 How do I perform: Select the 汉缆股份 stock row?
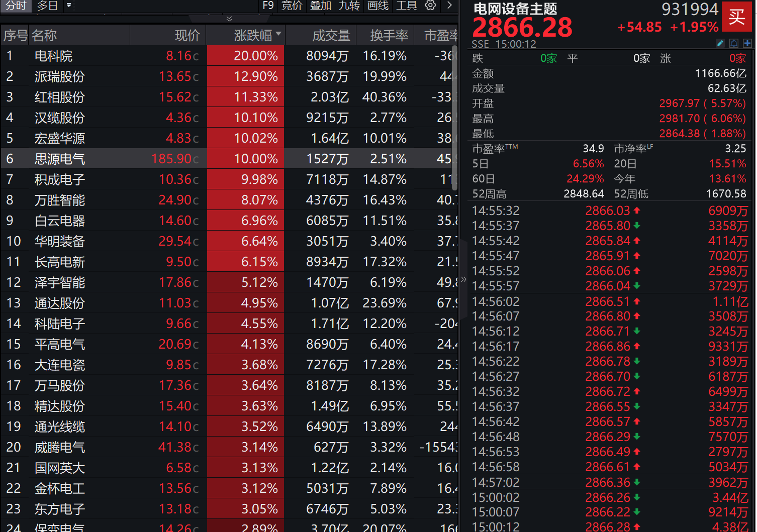pyautogui.click(x=229, y=118)
